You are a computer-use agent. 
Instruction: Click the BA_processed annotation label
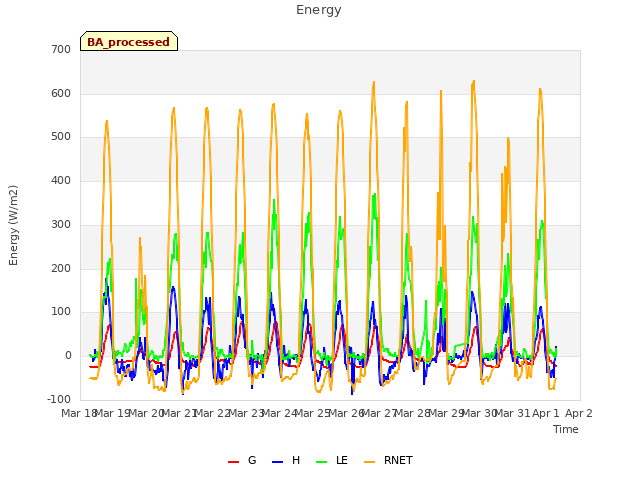click(129, 42)
